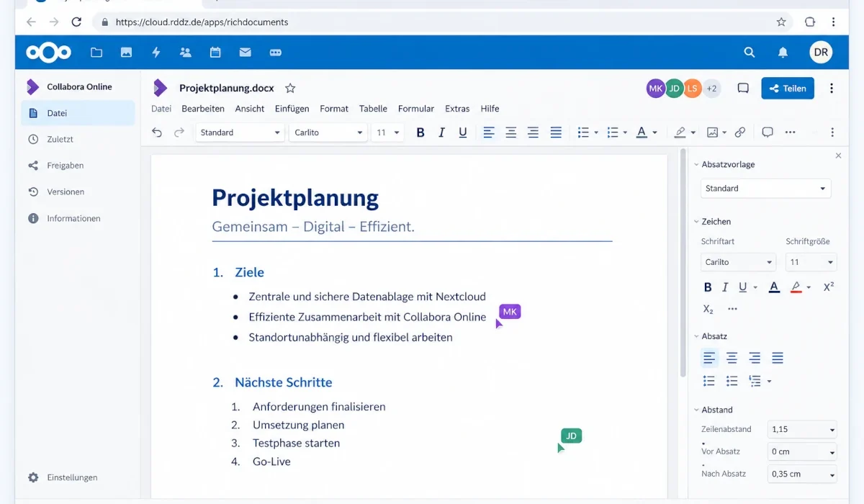Open Versionen in the left sidebar
Screen dimensions: 864x504
78,192
